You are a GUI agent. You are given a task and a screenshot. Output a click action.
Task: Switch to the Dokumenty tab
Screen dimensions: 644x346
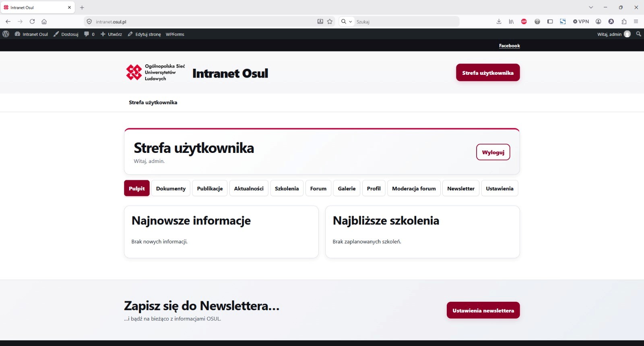(171, 188)
